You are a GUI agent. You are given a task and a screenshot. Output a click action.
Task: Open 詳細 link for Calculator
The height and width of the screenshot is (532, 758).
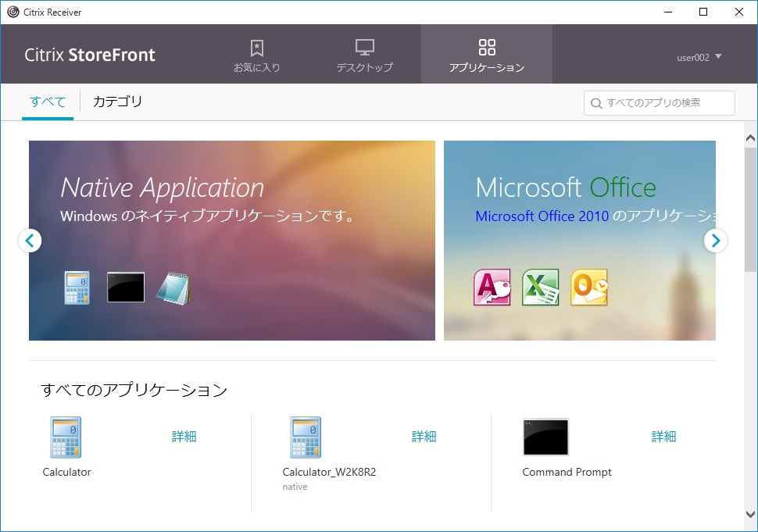[184, 437]
